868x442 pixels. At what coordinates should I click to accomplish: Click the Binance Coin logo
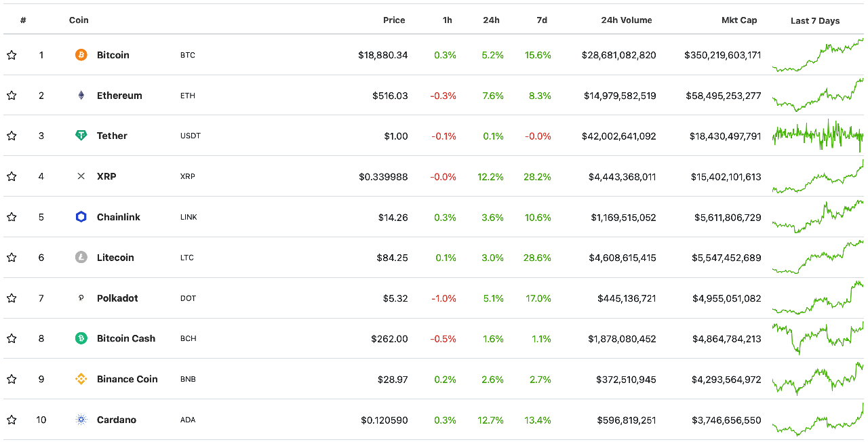81,379
